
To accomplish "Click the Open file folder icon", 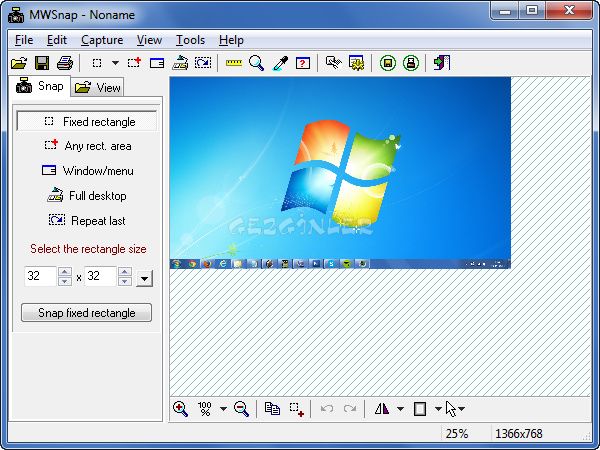I will click(x=18, y=63).
